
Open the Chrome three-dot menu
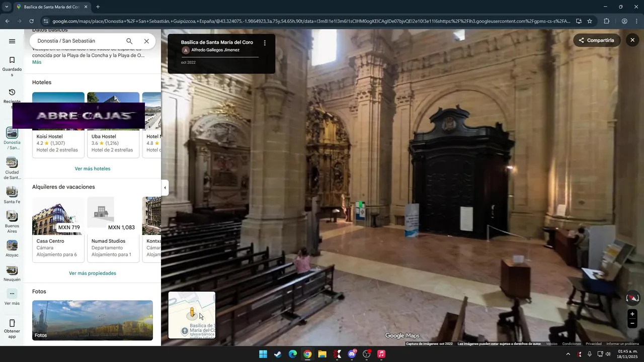pyautogui.click(x=637, y=21)
